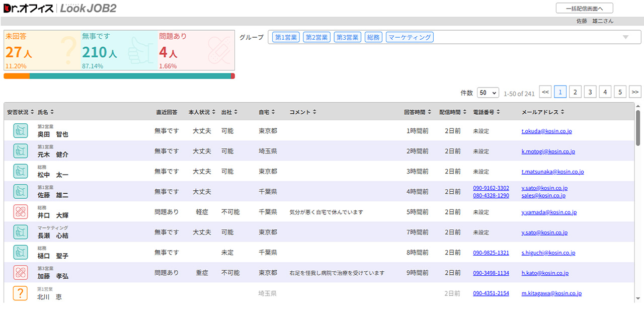
Task: Select the 総務 group tag
Action: (373, 37)
